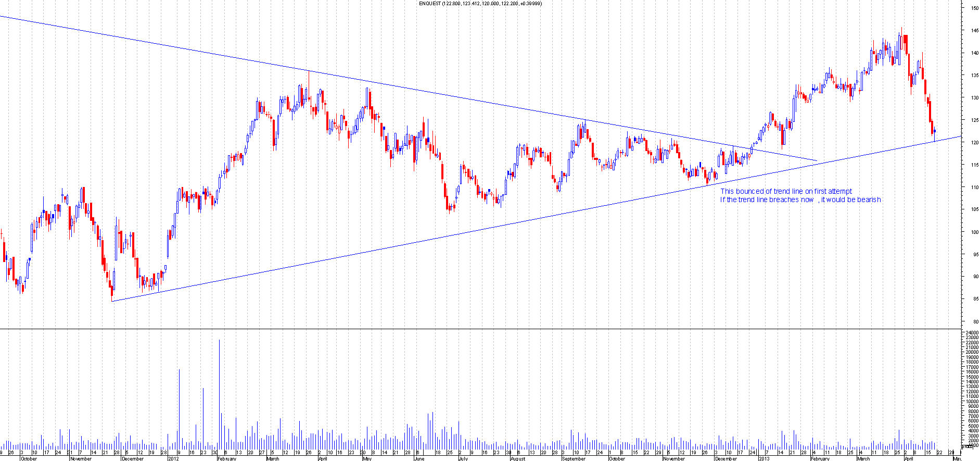
Task: Select the 'it would be bearish' annotation line
Action: (x=800, y=200)
